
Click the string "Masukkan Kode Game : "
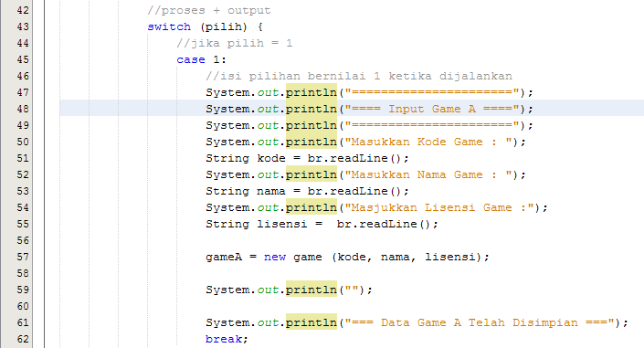click(428, 142)
